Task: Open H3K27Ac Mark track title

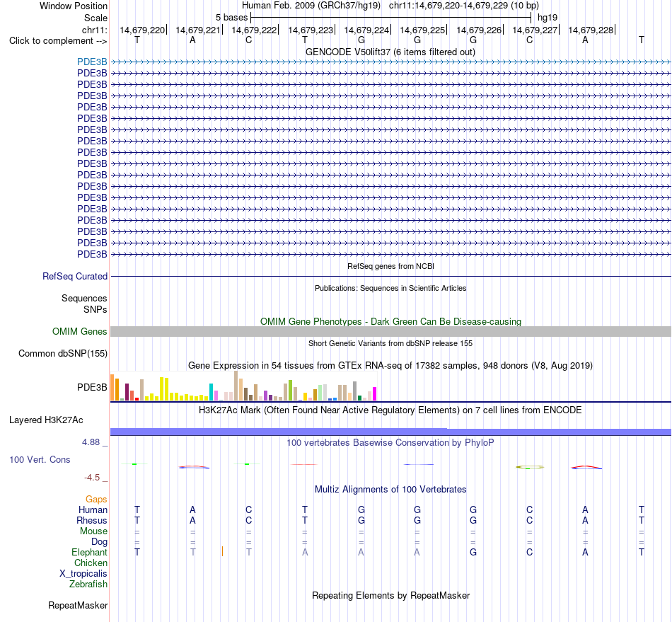Action: click(390, 410)
